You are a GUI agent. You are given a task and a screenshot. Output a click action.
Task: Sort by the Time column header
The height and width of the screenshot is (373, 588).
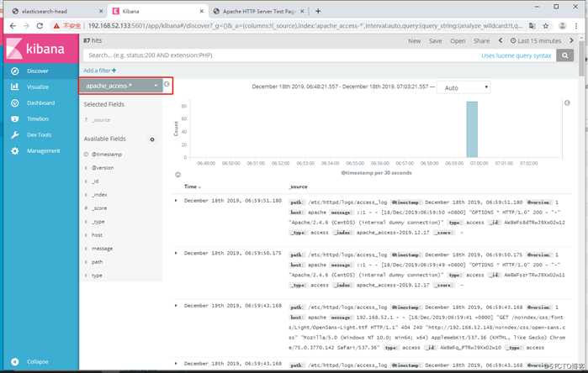click(x=192, y=186)
